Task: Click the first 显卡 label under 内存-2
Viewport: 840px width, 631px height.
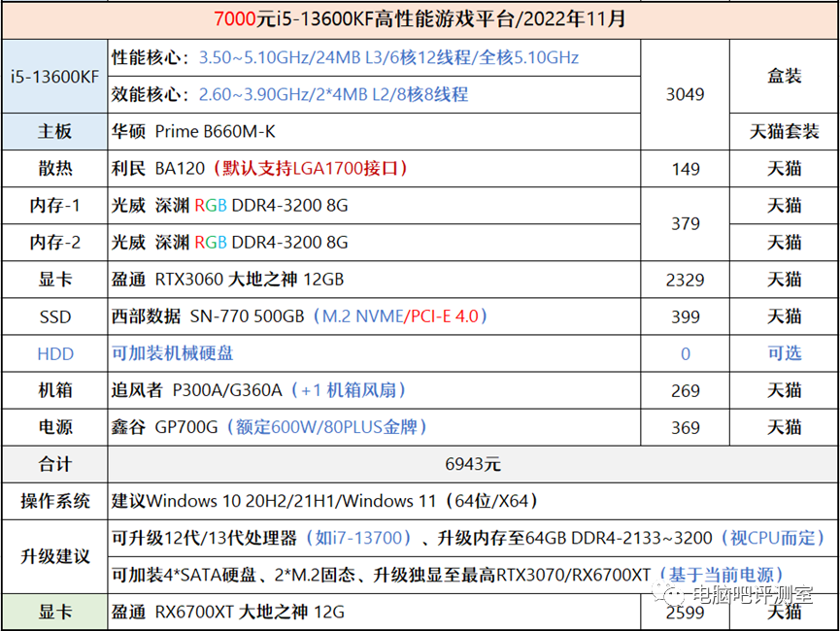Action: click(54, 280)
